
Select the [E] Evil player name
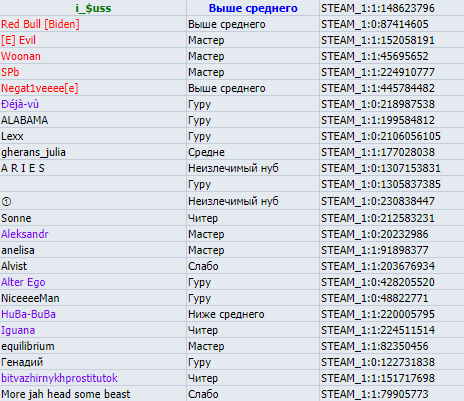coord(18,40)
